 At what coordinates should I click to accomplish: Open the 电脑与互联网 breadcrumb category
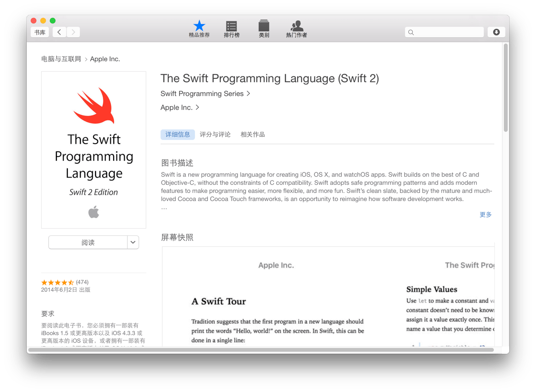click(x=61, y=59)
